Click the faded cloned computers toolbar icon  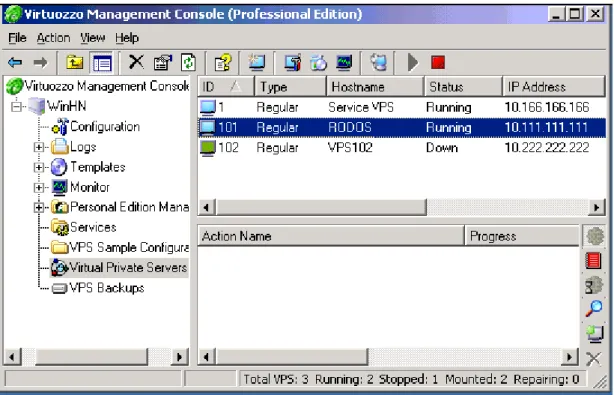point(379,62)
